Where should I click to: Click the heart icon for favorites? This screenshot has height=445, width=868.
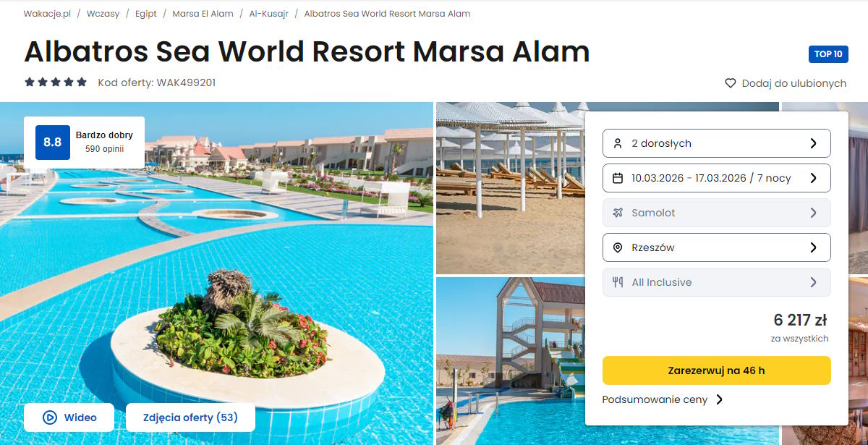(x=731, y=83)
